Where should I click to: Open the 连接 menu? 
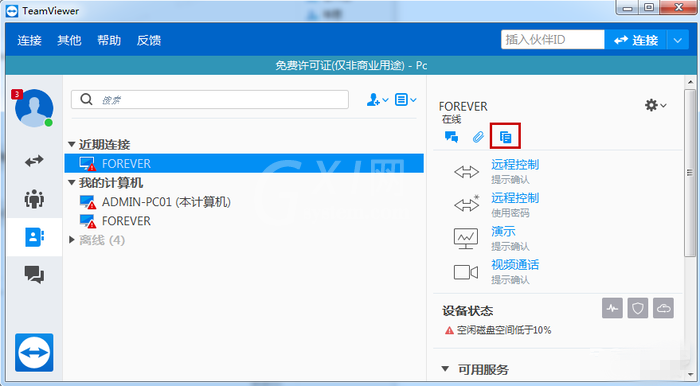(29, 40)
